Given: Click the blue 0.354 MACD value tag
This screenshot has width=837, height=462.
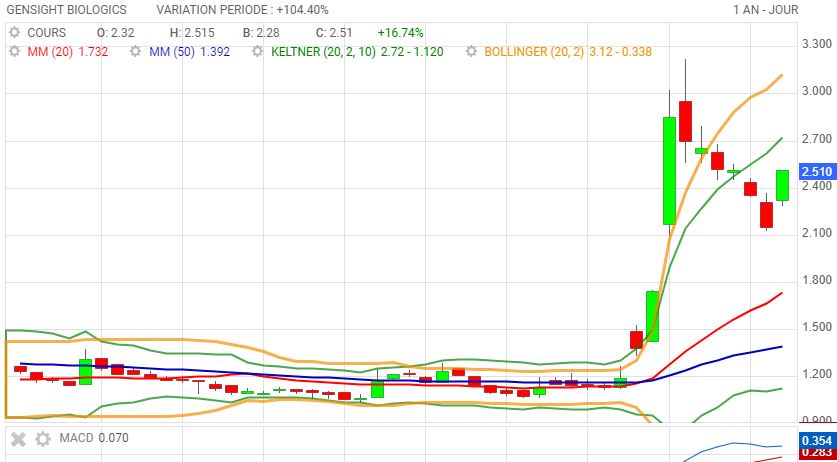Looking at the screenshot, I should click(x=817, y=441).
